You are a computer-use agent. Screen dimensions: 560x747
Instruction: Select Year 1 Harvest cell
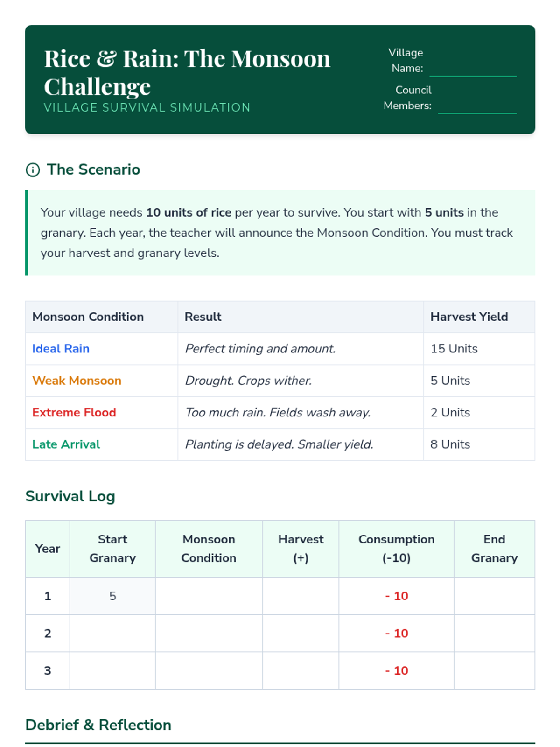301,596
